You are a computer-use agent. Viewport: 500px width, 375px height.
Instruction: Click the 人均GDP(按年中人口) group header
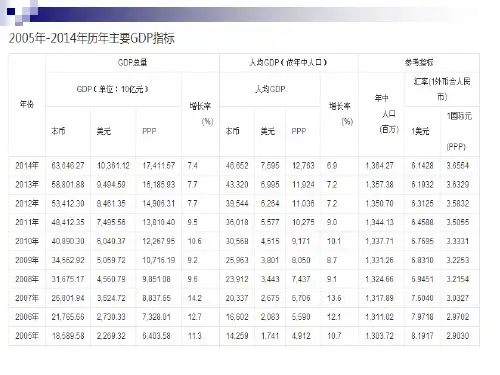click(289, 62)
